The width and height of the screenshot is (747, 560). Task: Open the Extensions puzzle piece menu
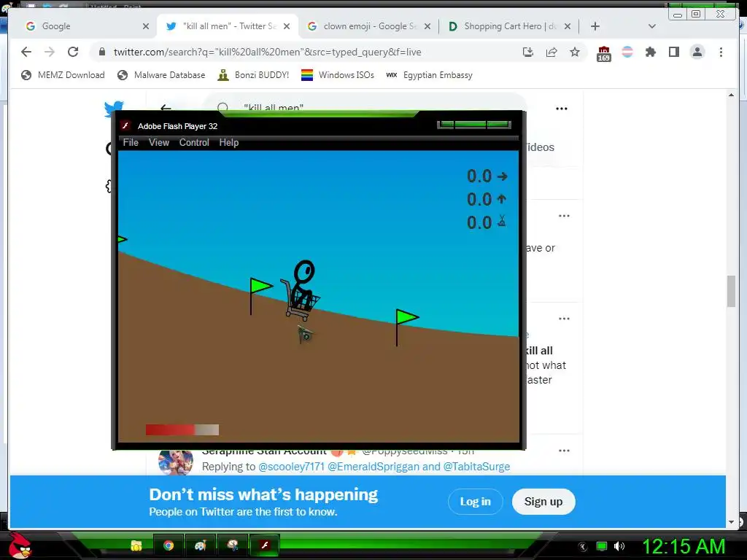[x=650, y=52]
